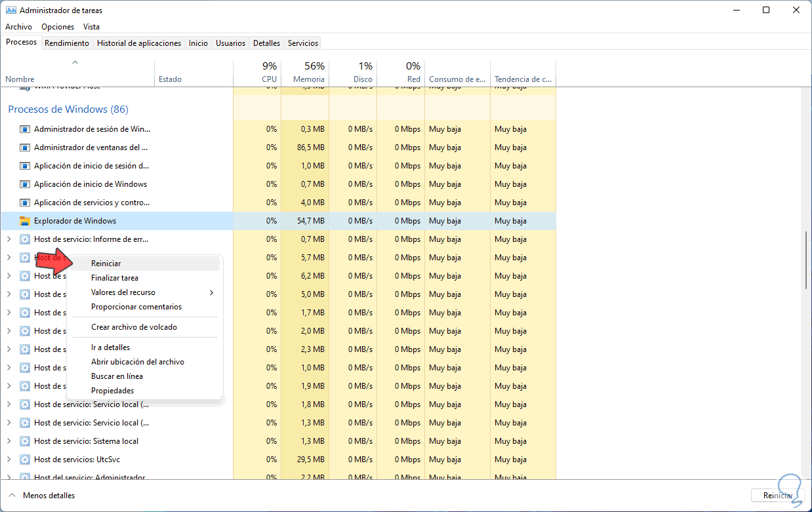The width and height of the screenshot is (812, 512).
Task: Choose Reiniciar in the context menu
Action: [x=145, y=264]
